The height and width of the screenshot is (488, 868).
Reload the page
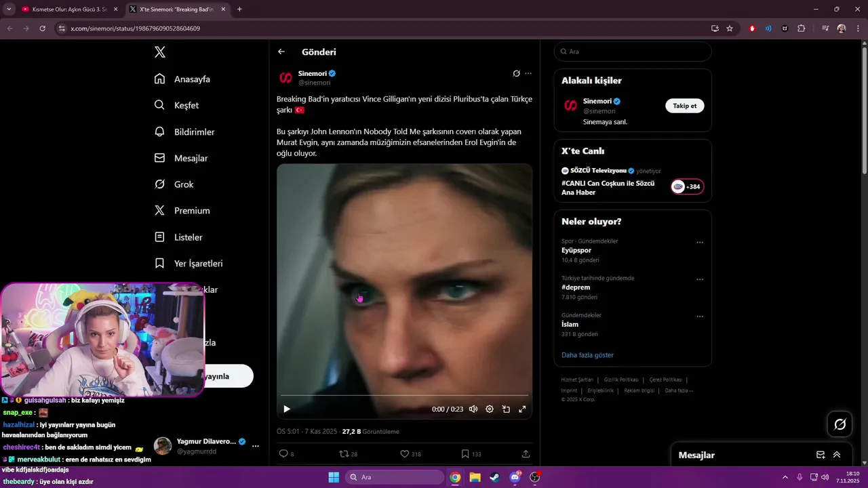(x=42, y=28)
